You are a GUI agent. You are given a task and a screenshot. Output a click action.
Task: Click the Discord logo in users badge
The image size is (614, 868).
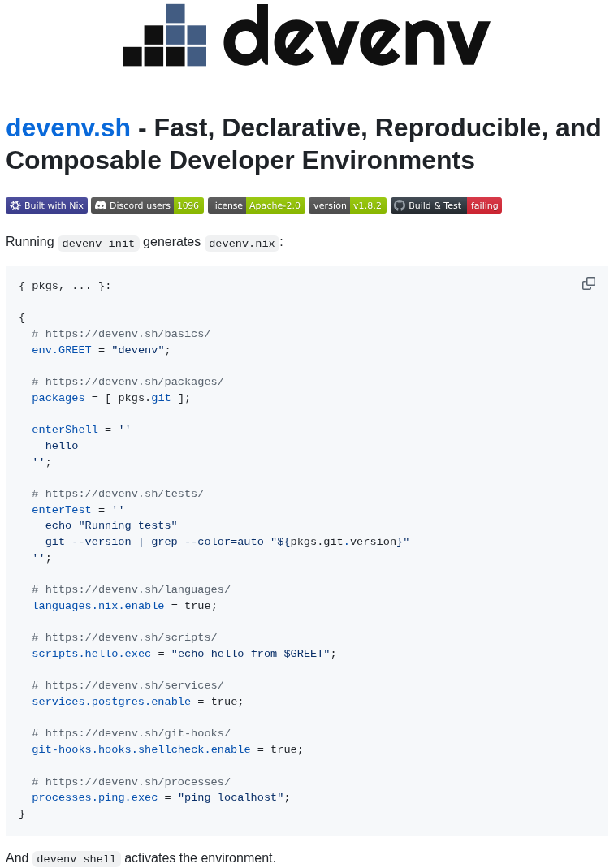coord(101,205)
